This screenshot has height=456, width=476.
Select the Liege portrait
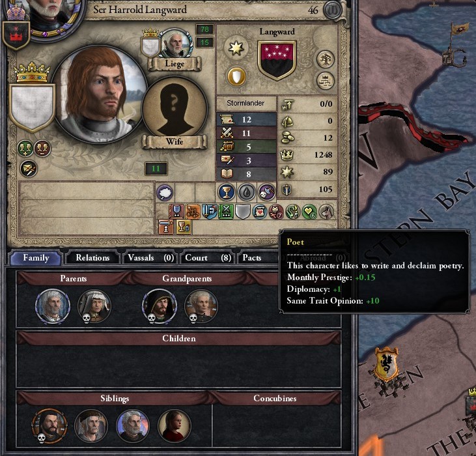[175, 44]
